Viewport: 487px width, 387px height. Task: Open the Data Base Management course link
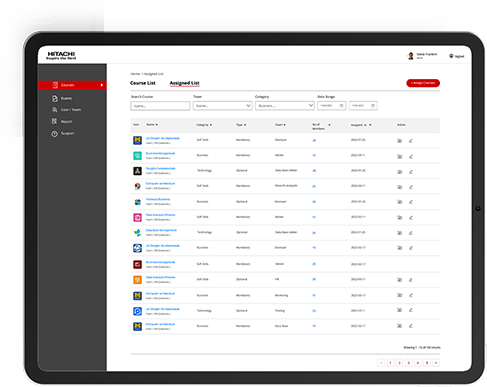pos(161,230)
